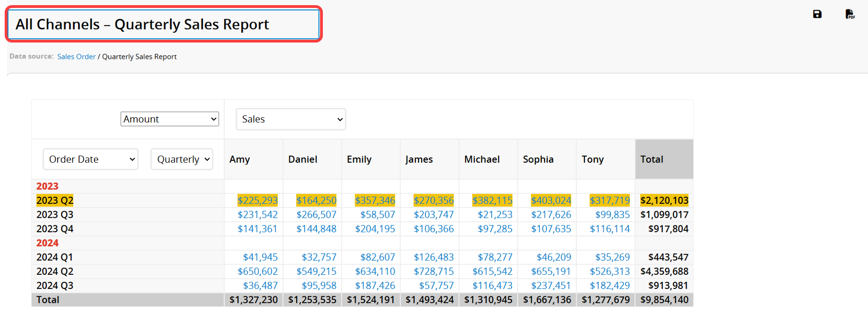Click the save report icon
Viewport: 868px width, 315px height.
817,14
